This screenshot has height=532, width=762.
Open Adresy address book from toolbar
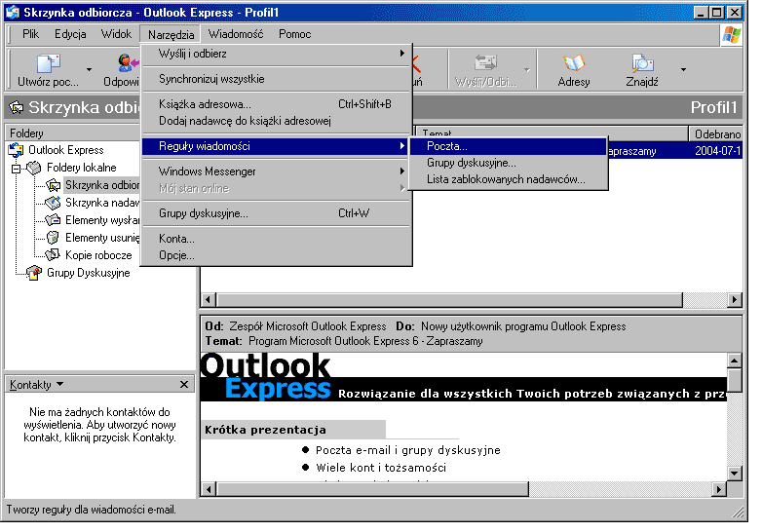click(574, 66)
